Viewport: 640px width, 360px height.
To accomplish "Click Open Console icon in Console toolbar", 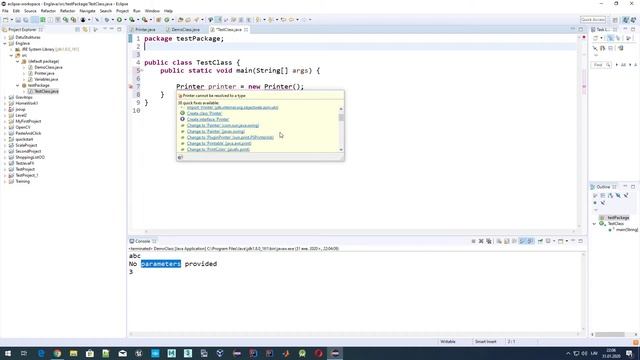I will (560, 241).
